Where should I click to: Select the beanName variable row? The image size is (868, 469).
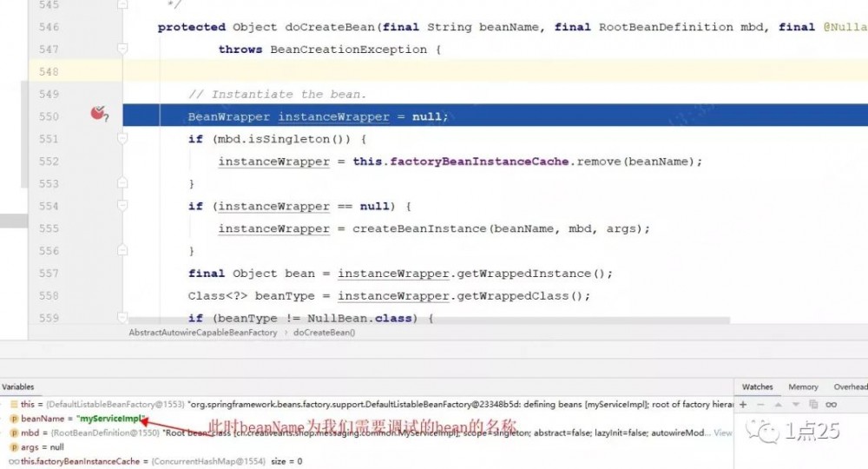tap(367, 419)
